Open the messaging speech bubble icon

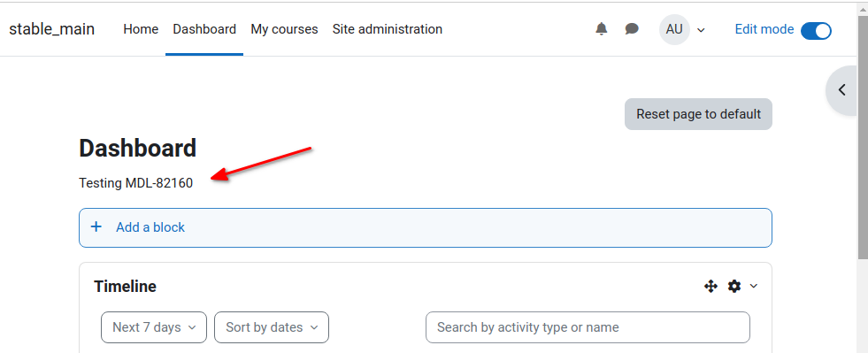pyautogui.click(x=632, y=29)
